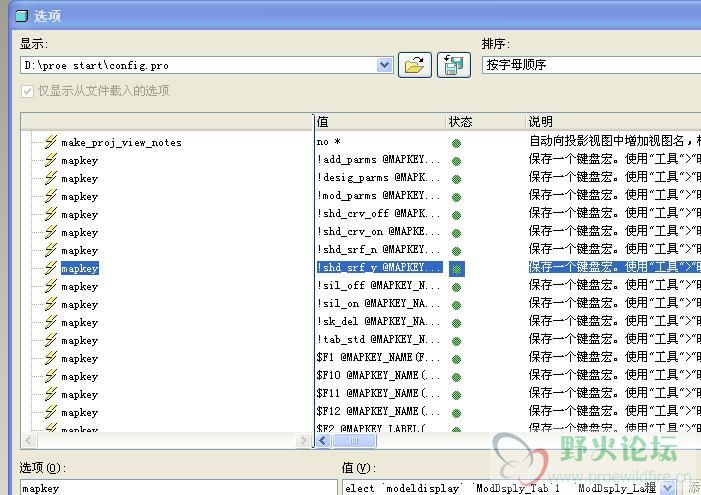Click lightning icon beside make_proj_view_notes

(51, 142)
